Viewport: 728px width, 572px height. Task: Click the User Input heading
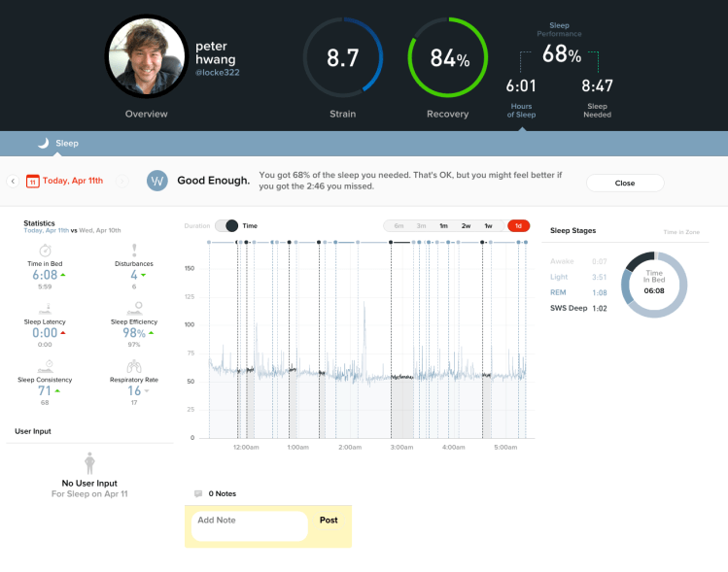click(33, 431)
